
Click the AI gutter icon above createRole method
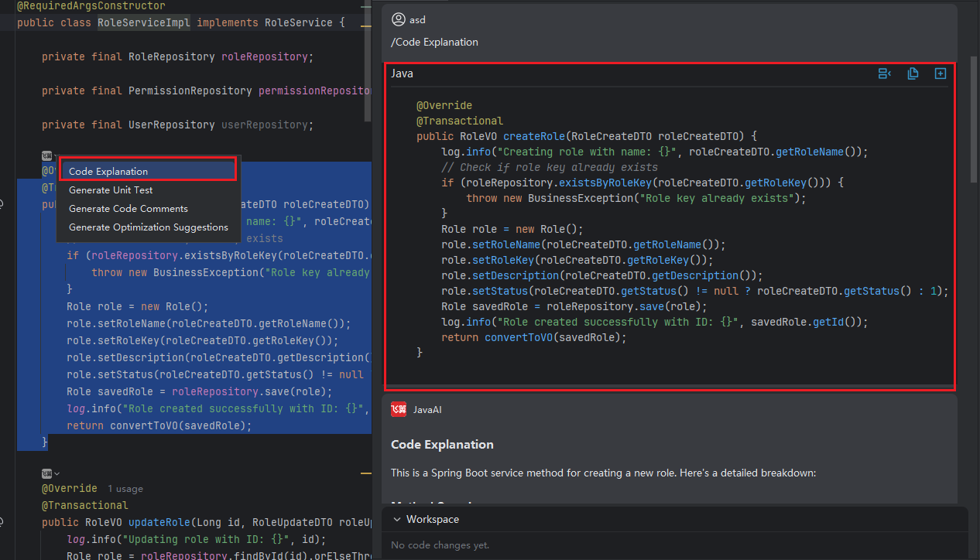(46, 155)
